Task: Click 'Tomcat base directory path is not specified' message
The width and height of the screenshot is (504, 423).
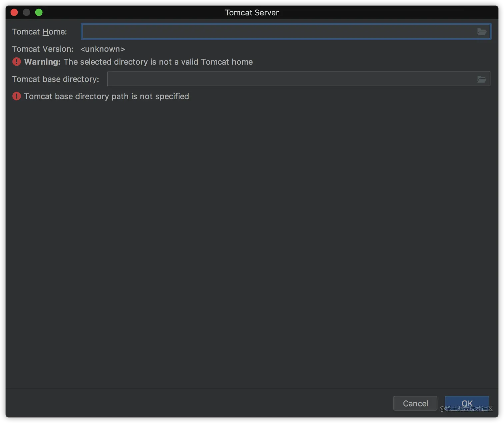Action: point(106,96)
